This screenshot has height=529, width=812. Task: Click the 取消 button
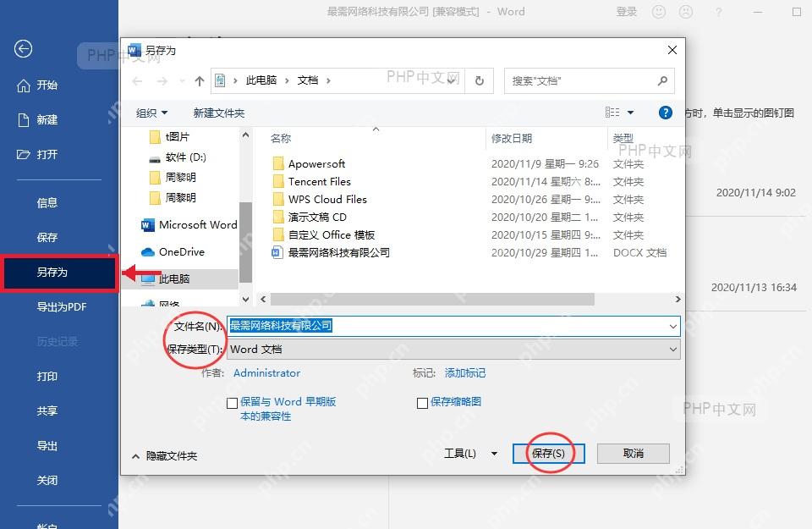tap(633, 454)
